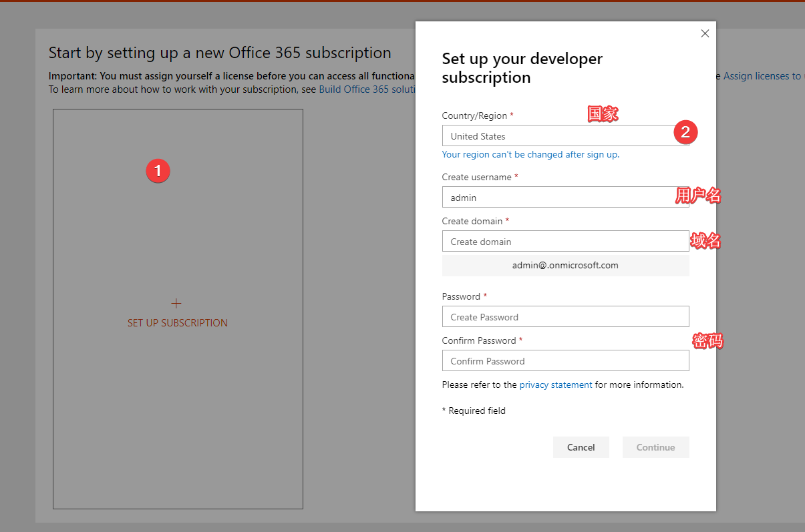This screenshot has height=532, width=805.
Task: Close the developer subscription dialog
Action: pos(705,33)
